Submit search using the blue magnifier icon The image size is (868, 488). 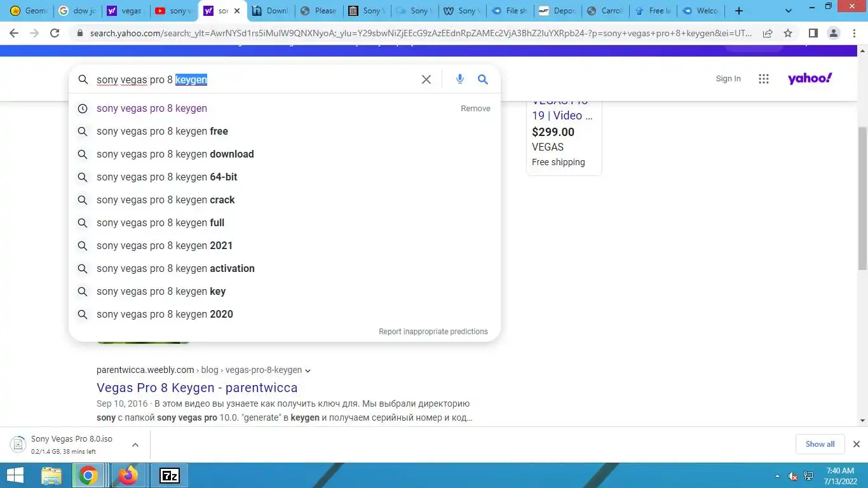pos(483,79)
